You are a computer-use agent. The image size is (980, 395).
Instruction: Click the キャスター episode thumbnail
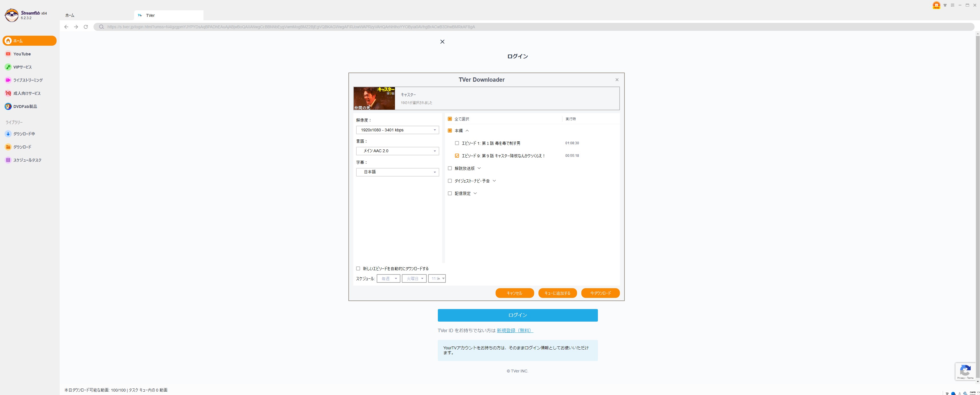[x=374, y=99]
